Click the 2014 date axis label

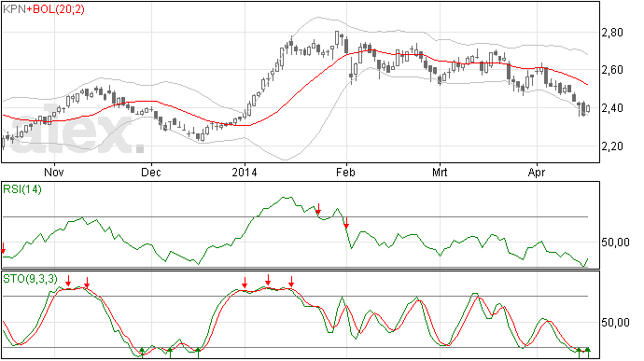[x=245, y=172]
